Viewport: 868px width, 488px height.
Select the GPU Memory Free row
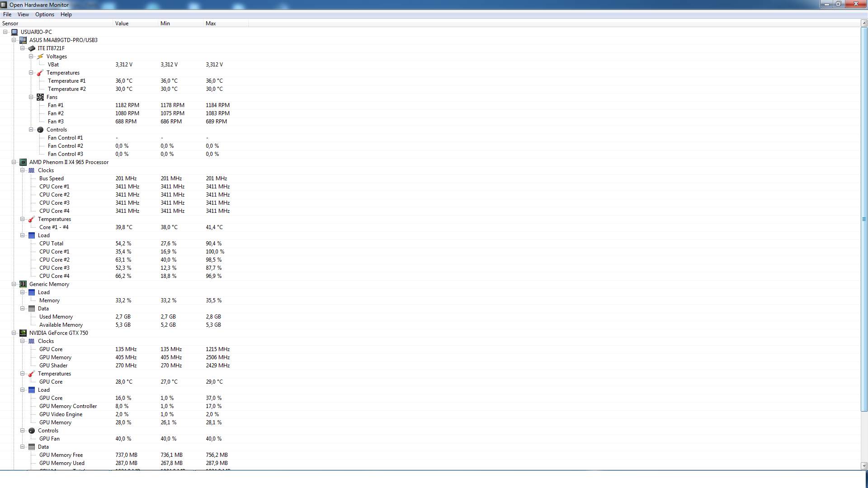point(430,455)
